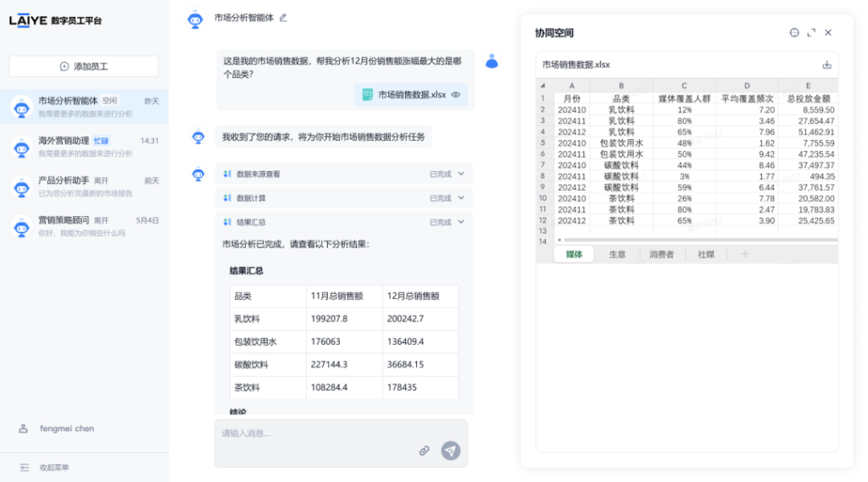Preview 市场销售数据.xlsx with the eye icon

pos(456,95)
